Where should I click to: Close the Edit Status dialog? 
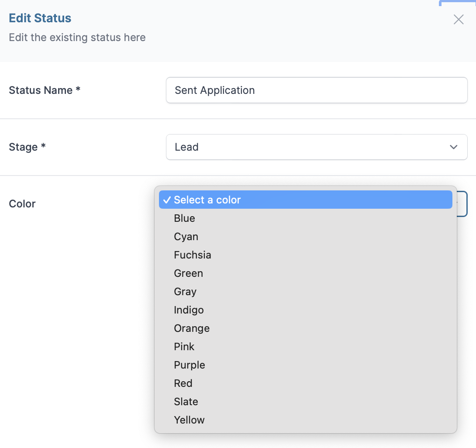click(x=458, y=20)
